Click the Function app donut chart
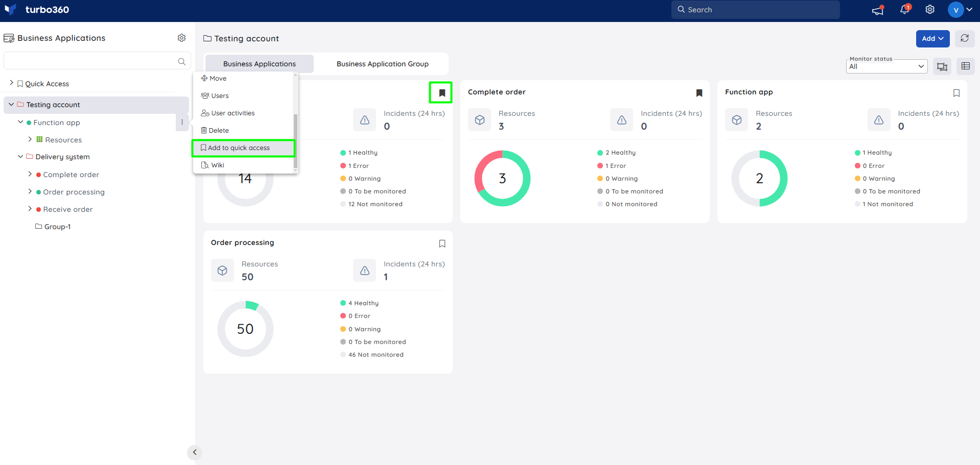Viewport: 980px width, 465px height. [759, 178]
